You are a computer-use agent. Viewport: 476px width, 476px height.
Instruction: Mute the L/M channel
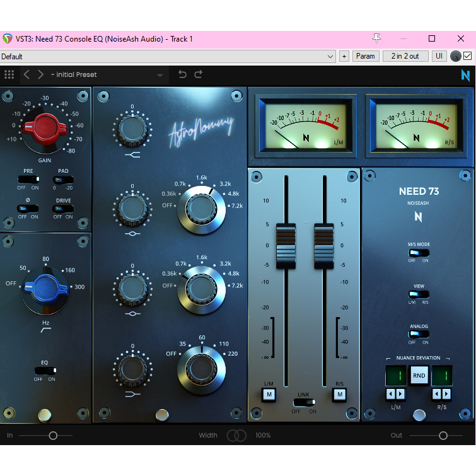click(x=269, y=395)
